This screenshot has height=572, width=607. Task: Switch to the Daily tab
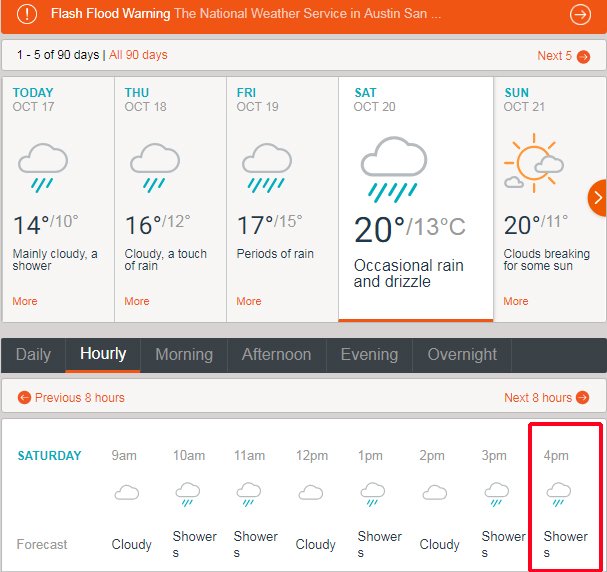[x=33, y=355]
